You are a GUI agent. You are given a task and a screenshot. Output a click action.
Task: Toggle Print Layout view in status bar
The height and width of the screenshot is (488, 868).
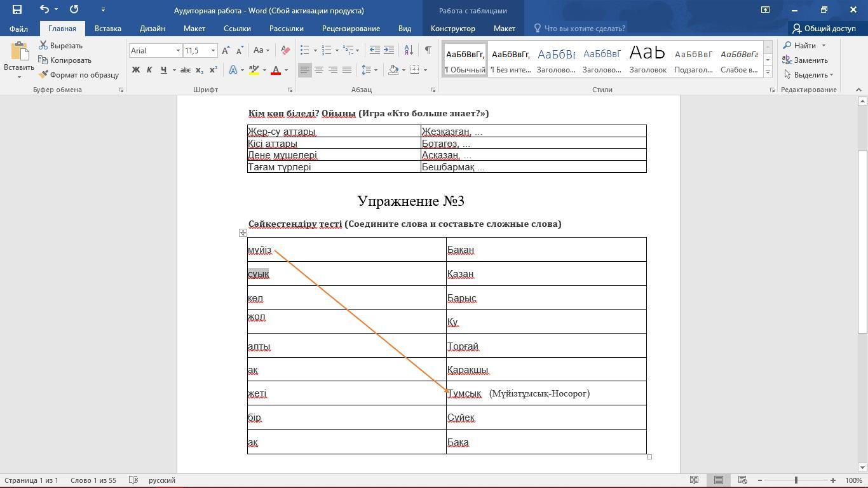tap(719, 480)
